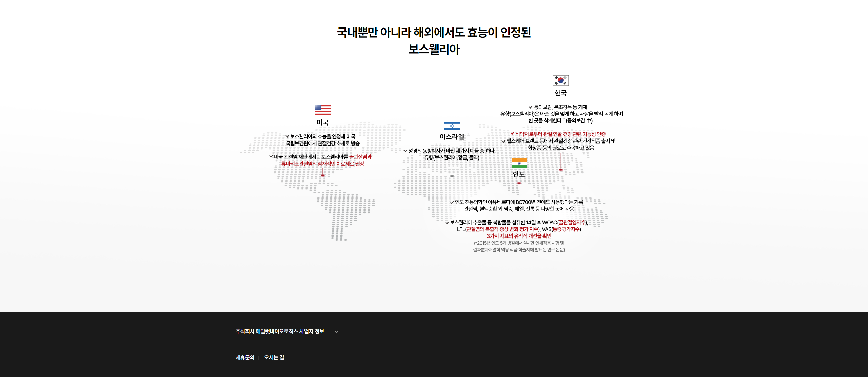Click the red map pin under 인도
Image resolution: width=868 pixels, height=377 pixels.
[519, 183]
